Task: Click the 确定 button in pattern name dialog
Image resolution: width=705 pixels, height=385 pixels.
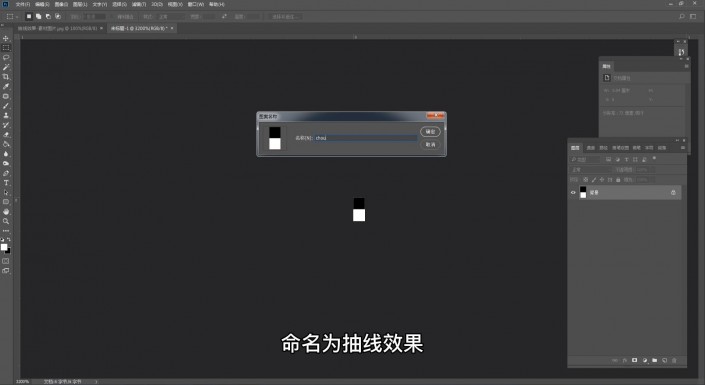Action: pos(430,132)
